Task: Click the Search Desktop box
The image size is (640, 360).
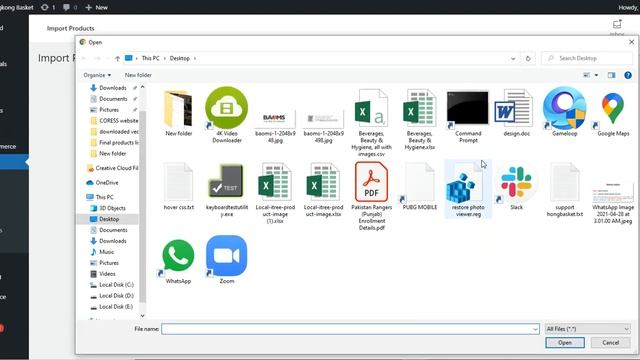Action: pos(587,58)
